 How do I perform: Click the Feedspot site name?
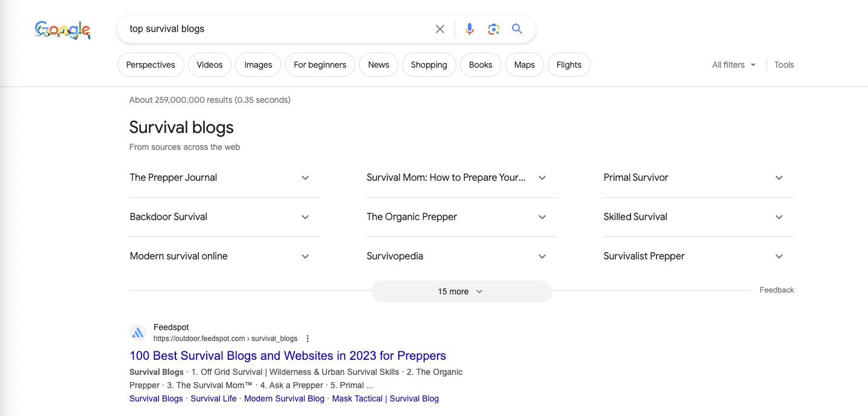tap(171, 327)
